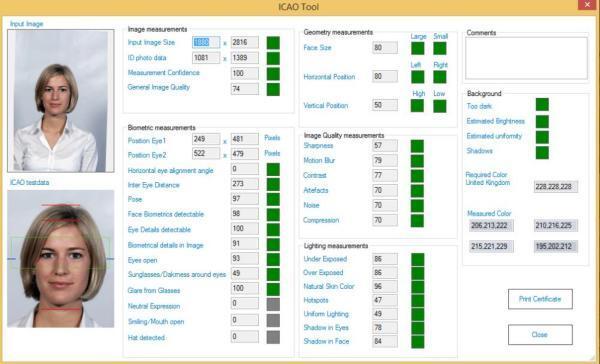The image size is (600, 364).
Task: Click the Print Certificate button
Action: pos(540,299)
